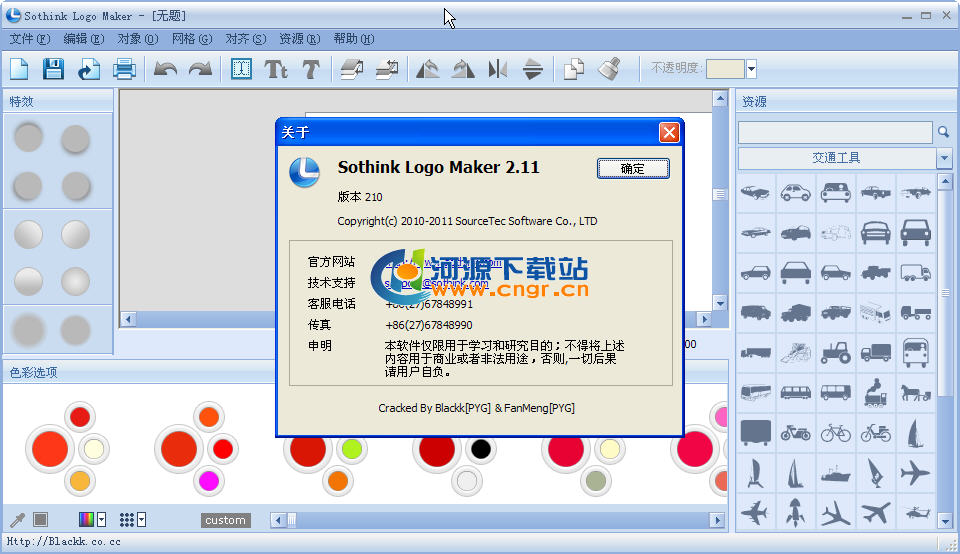Open the opacity dropdown arrow
The image size is (960, 554).
click(751, 69)
